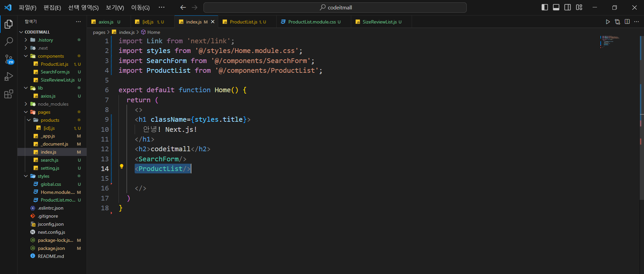Expand the .next folder
644x274 pixels.
[x=52, y=48]
